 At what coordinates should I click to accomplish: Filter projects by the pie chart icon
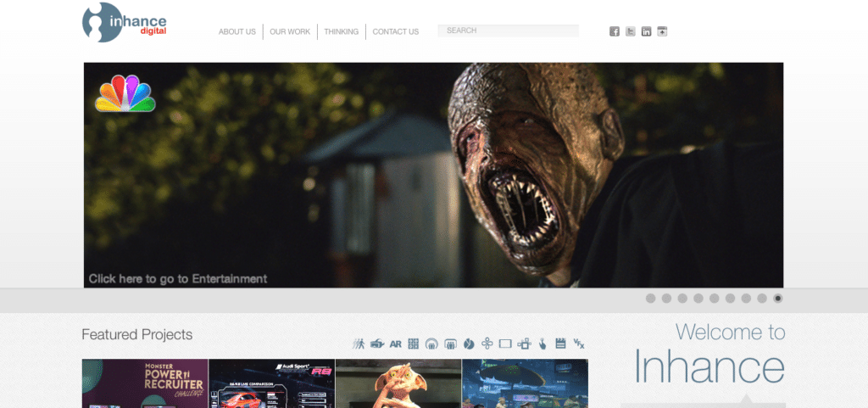coord(468,344)
